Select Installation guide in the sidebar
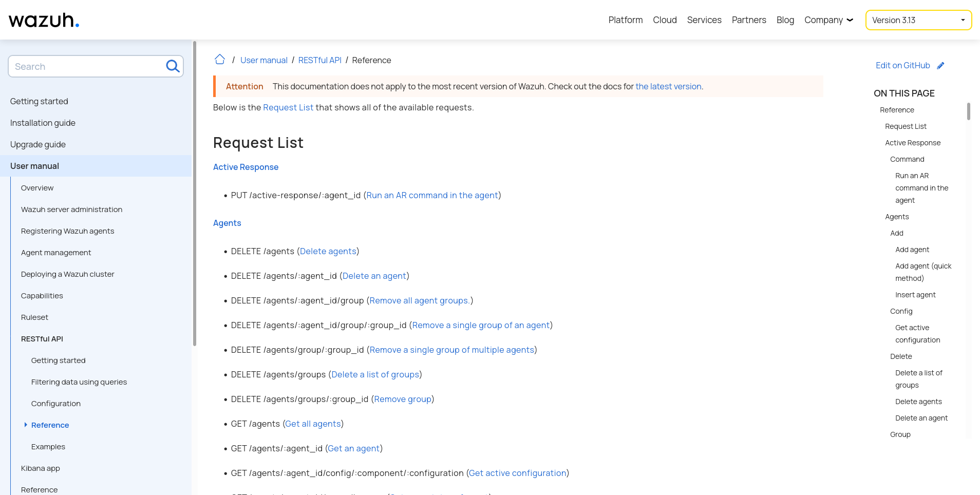 pos(43,123)
